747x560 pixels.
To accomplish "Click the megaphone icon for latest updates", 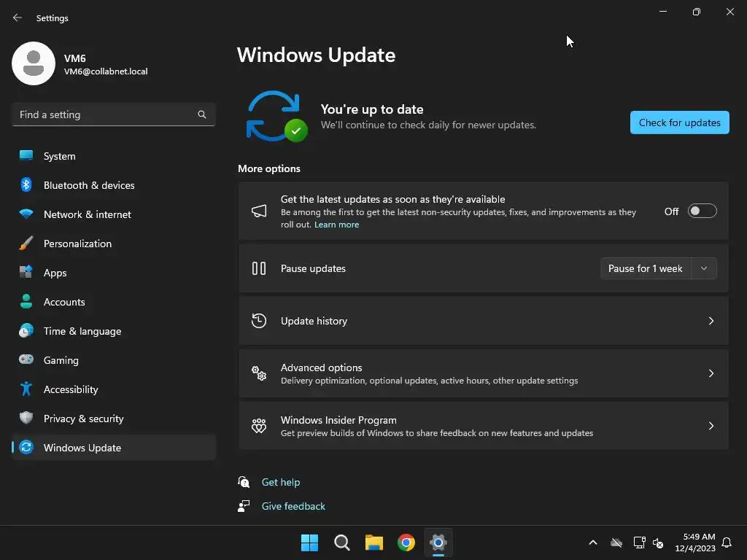I will coord(259,211).
